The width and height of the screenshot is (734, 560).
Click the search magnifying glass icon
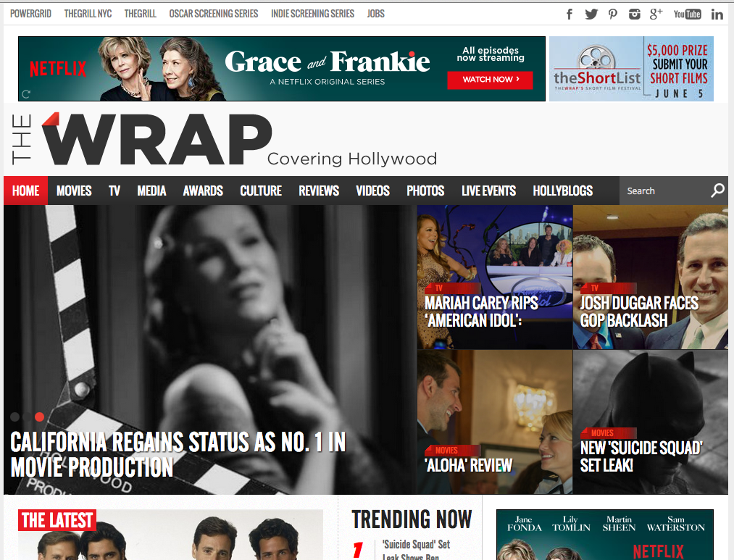717,191
